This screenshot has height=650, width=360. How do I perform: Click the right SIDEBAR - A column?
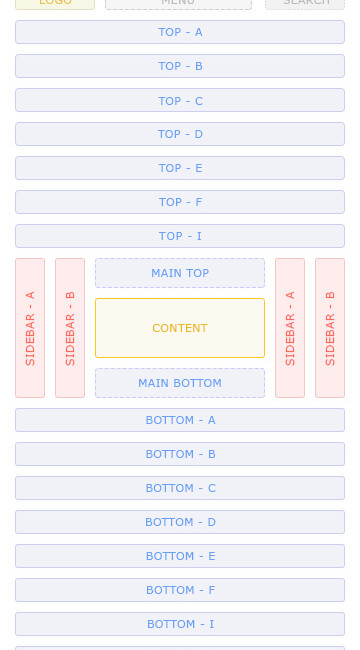coord(290,328)
